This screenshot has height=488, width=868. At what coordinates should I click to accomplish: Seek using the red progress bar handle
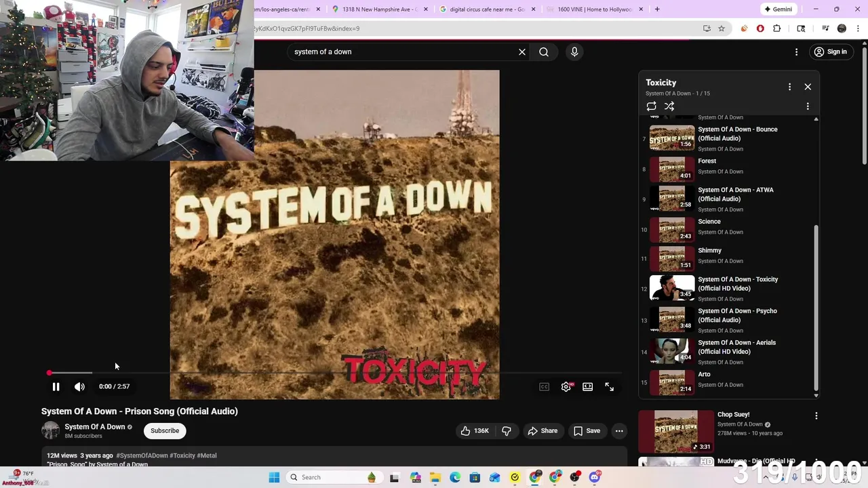coord(50,373)
